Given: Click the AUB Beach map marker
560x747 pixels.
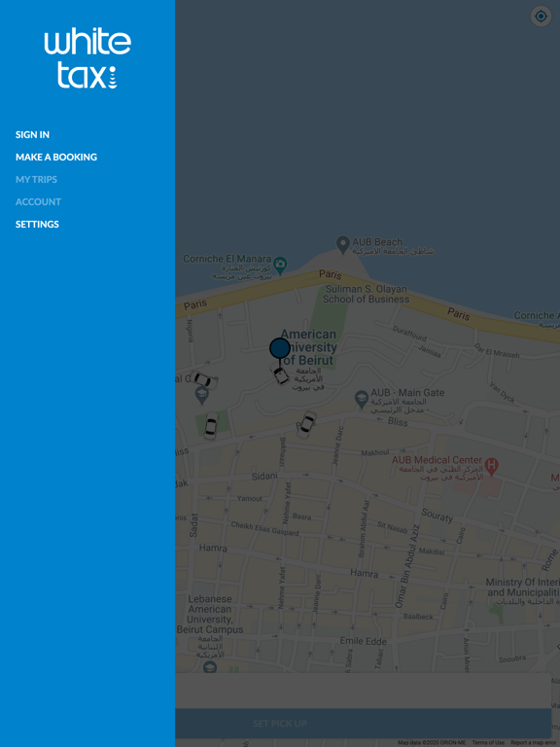Looking at the screenshot, I should (343, 245).
